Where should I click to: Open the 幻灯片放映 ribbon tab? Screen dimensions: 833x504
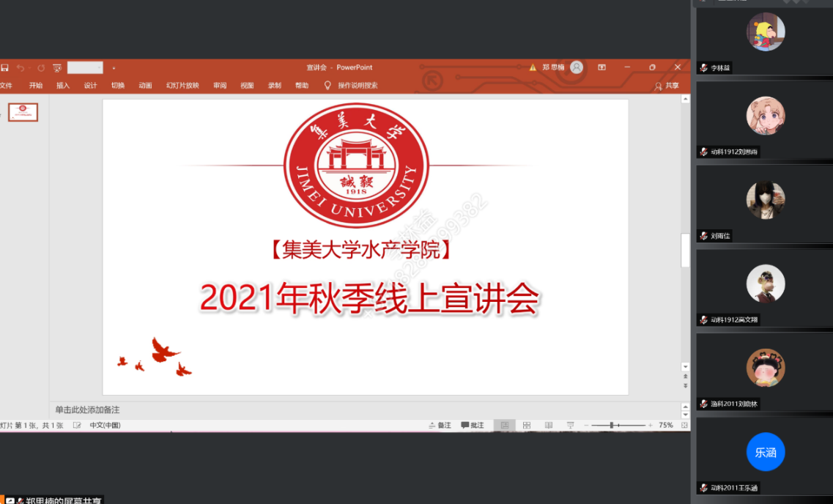pyautogui.click(x=182, y=86)
